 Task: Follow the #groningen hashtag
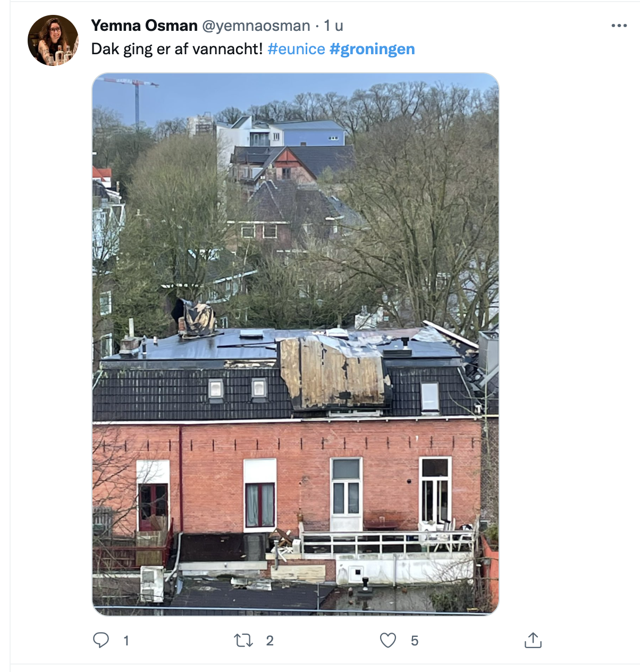click(x=372, y=49)
